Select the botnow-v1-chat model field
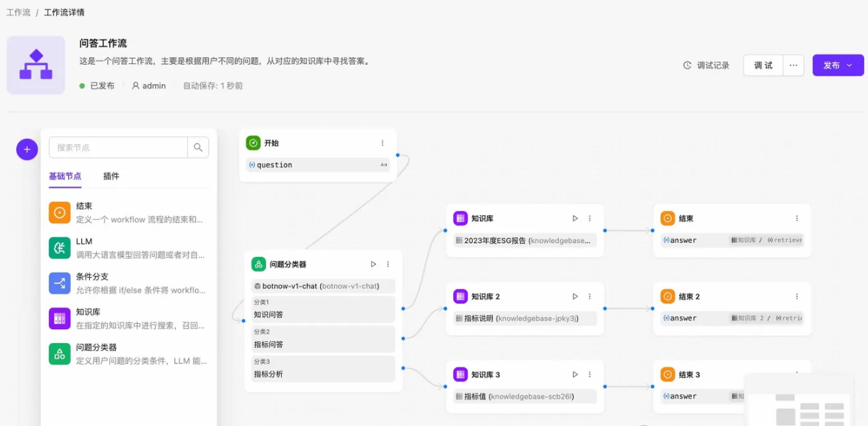Viewport: 868px width, 426px height. 323,286
